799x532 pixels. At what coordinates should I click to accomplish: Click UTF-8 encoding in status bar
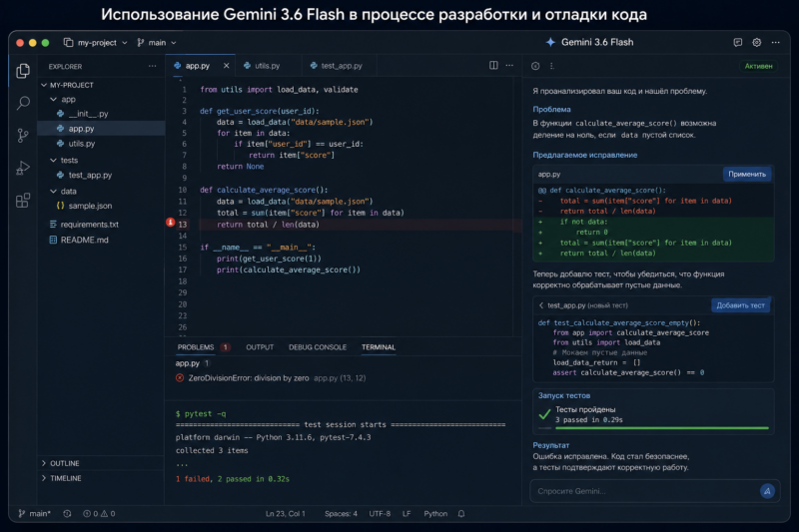380,514
